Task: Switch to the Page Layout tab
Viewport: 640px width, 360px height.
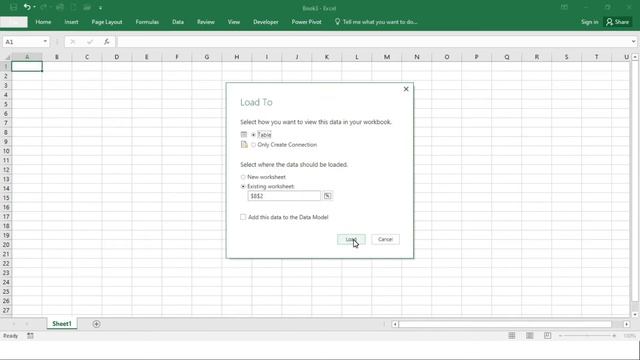Action: [107, 22]
